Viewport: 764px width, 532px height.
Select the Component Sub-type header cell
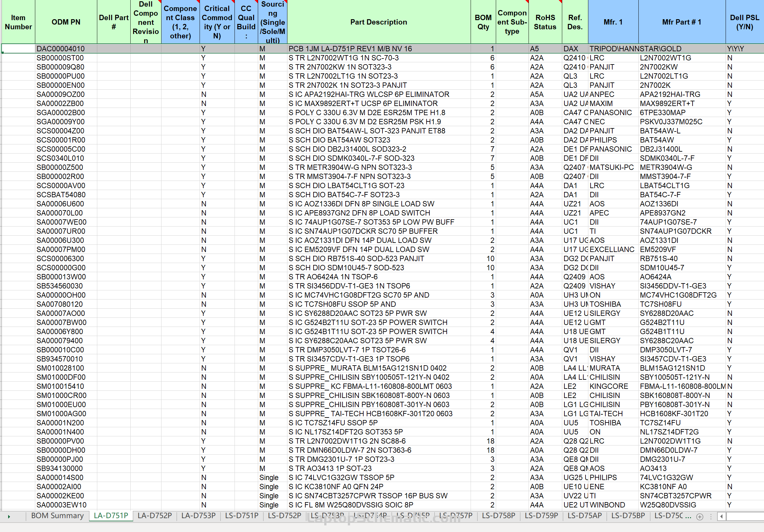(x=512, y=22)
